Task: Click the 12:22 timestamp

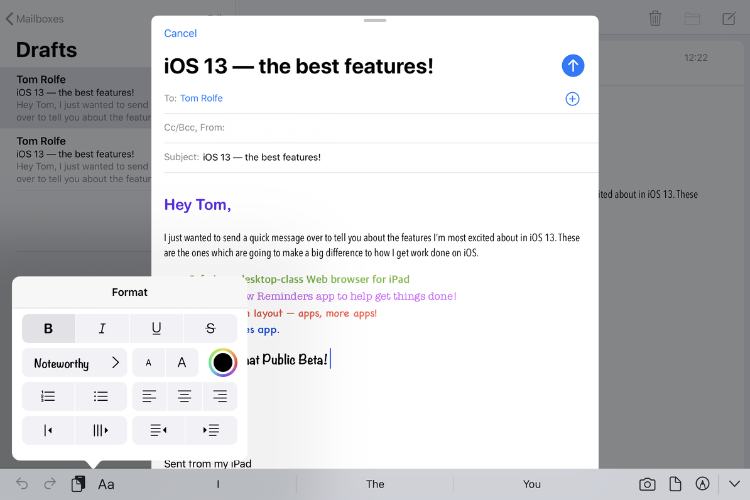Action: click(695, 58)
